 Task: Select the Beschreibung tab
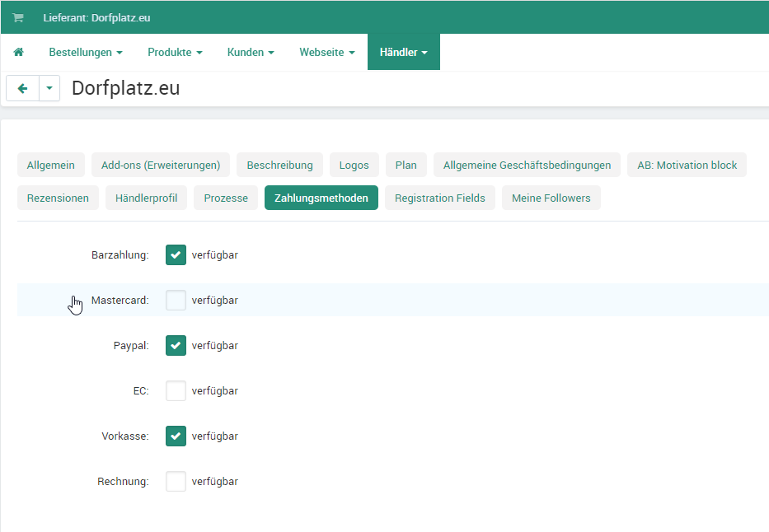point(279,165)
